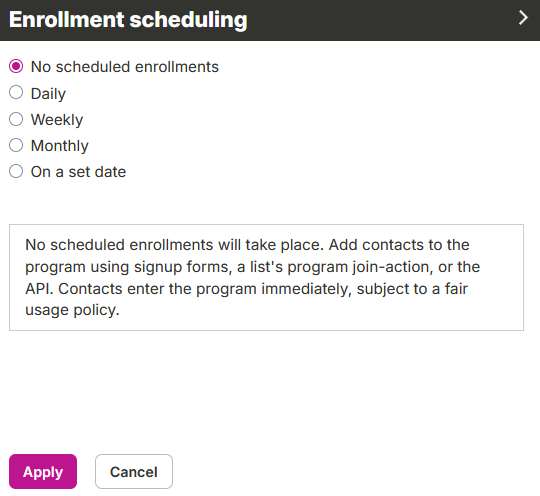Image resolution: width=540 pixels, height=496 pixels.
Task: Click the word 'API' in the description
Action: click(39, 289)
